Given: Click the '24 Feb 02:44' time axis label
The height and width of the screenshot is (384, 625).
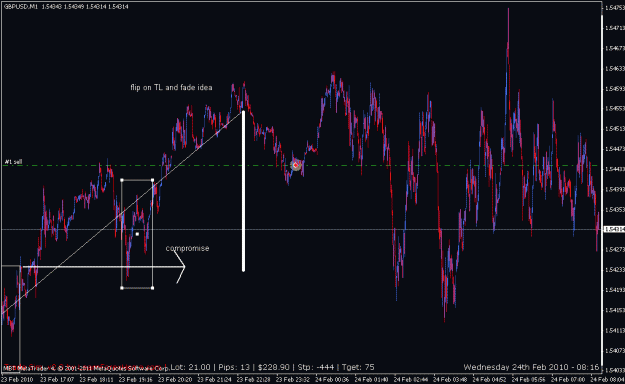Looking at the screenshot, I should pos(411,380).
